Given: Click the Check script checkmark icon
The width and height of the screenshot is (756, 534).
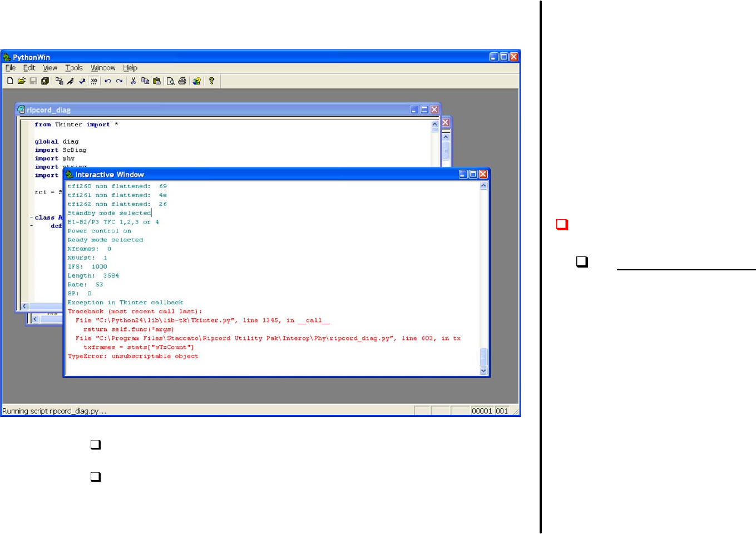Looking at the screenshot, I should 82,81.
